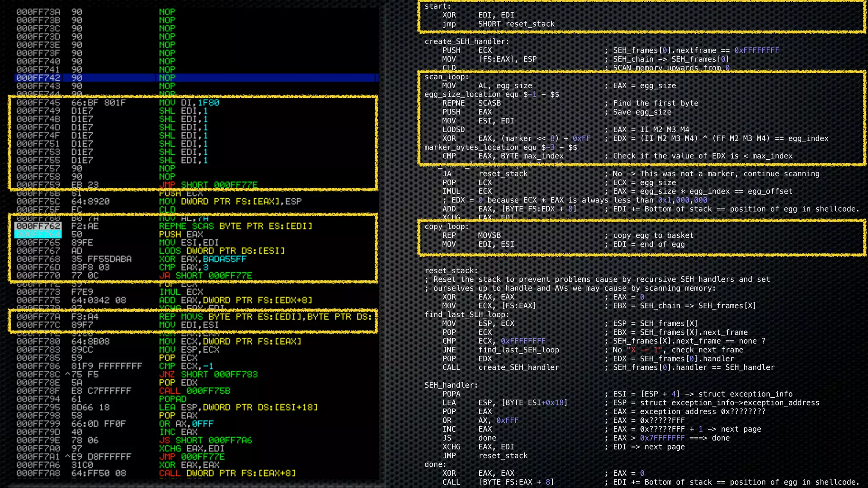The height and width of the screenshot is (488, 868).
Task: Click the SHL EDI,1 row at 000FF749
Action: [x=196, y=111]
